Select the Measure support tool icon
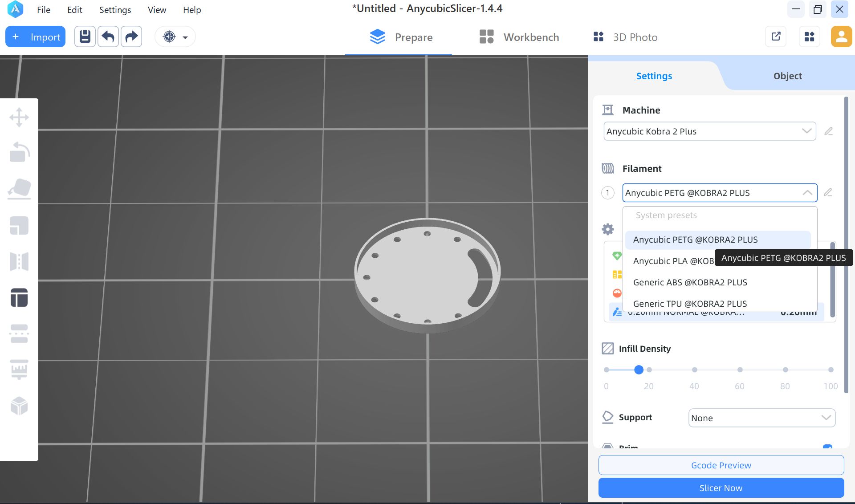855x504 pixels. click(x=19, y=369)
